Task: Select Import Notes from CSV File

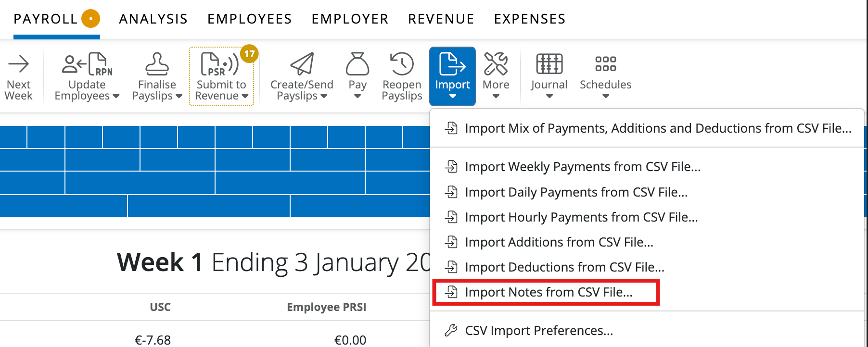Action: point(548,292)
